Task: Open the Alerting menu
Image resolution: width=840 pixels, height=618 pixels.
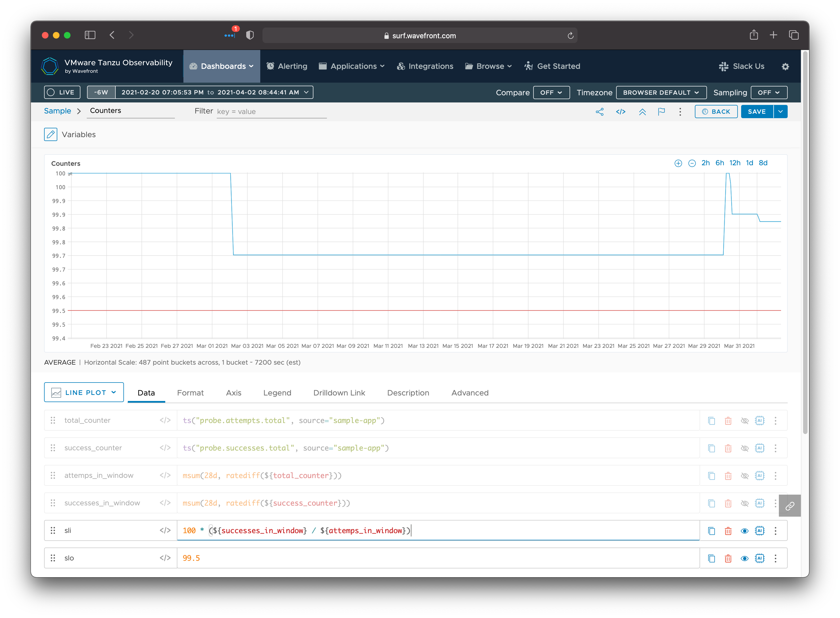Action: click(x=287, y=66)
